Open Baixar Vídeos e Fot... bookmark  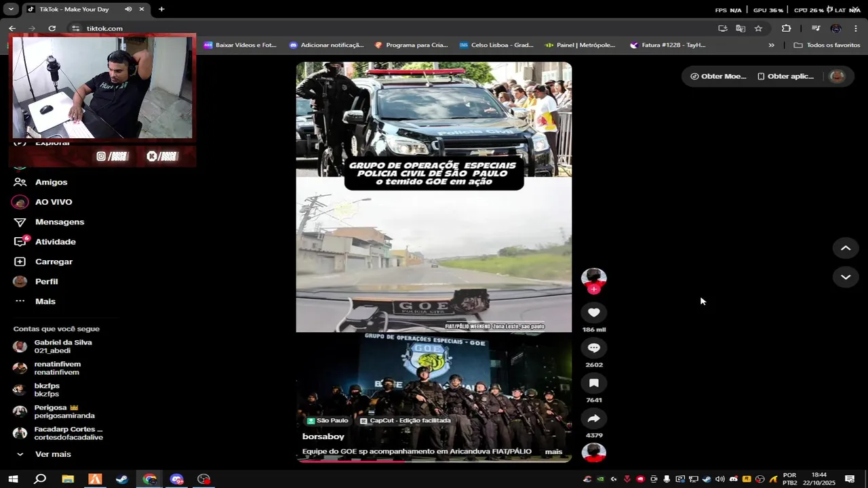241,45
